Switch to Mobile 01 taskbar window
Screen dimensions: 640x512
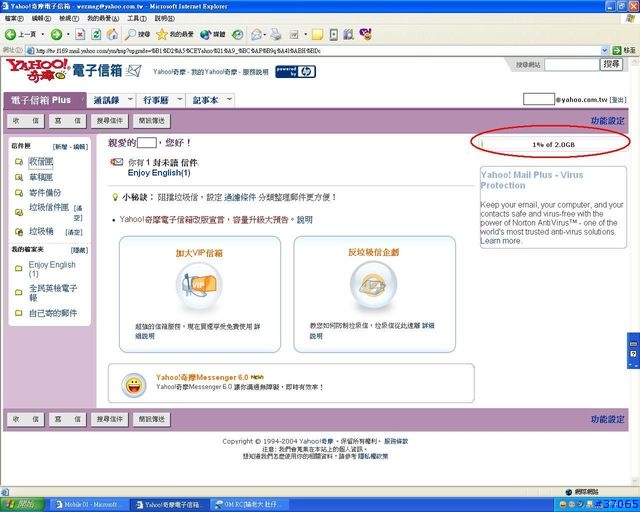tap(88, 505)
